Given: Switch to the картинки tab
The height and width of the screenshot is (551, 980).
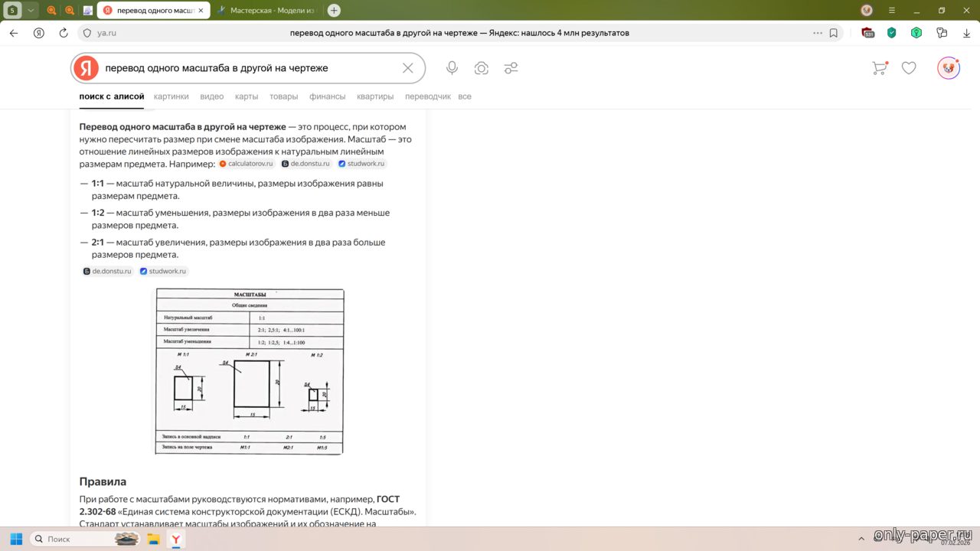Looking at the screenshot, I should (171, 96).
